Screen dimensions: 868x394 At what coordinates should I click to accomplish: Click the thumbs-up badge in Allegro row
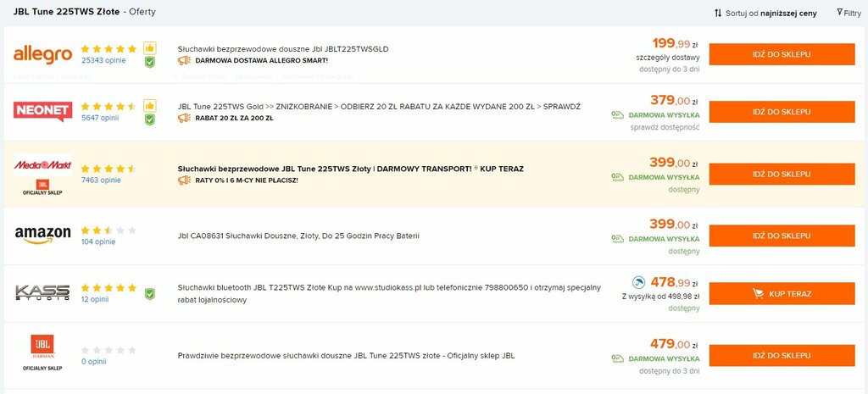(x=149, y=48)
